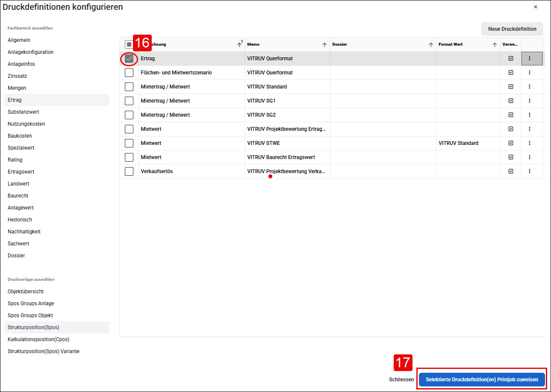Select Landwert category
This screenshot has width=551, height=392.
[56, 184]
